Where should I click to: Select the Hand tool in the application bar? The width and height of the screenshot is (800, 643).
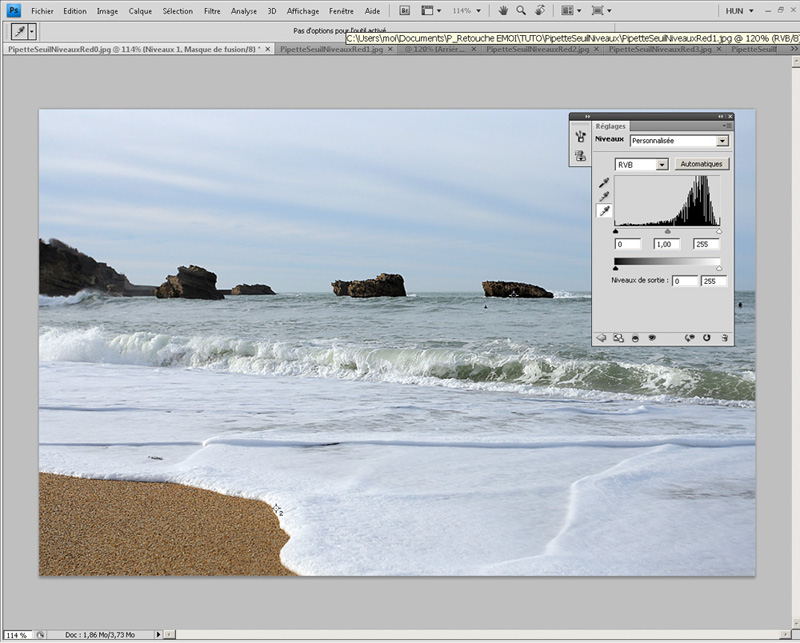(503, 11)
